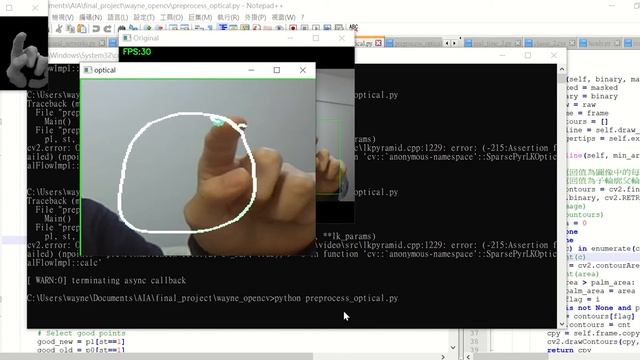Redo via the toolbar redo arrow

coord(108,29)
